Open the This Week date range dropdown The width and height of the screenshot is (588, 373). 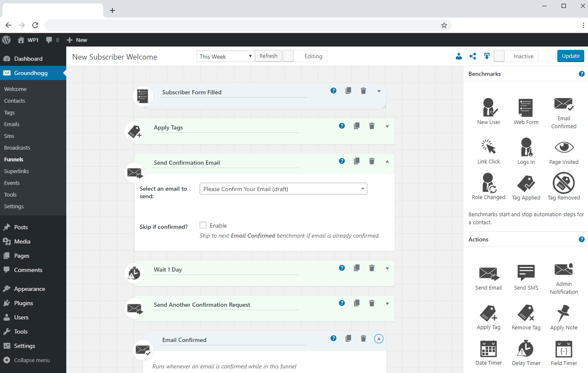click(x=226, y=56)
